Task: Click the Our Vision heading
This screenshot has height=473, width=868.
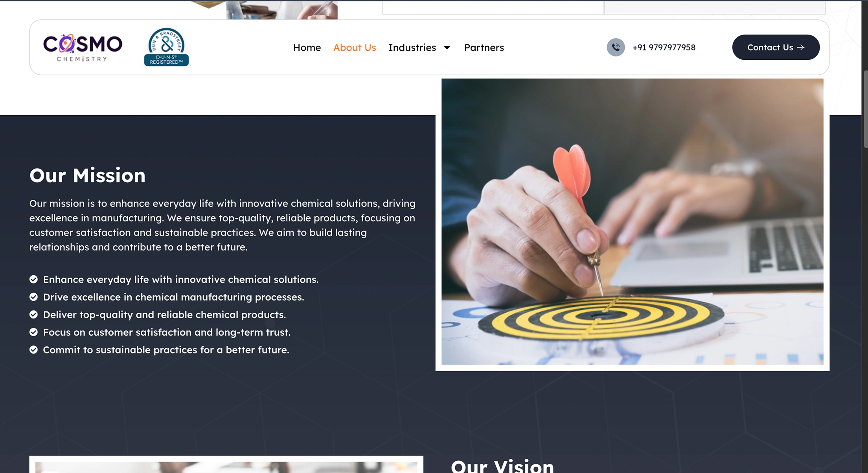Action: tap(502, 466)
